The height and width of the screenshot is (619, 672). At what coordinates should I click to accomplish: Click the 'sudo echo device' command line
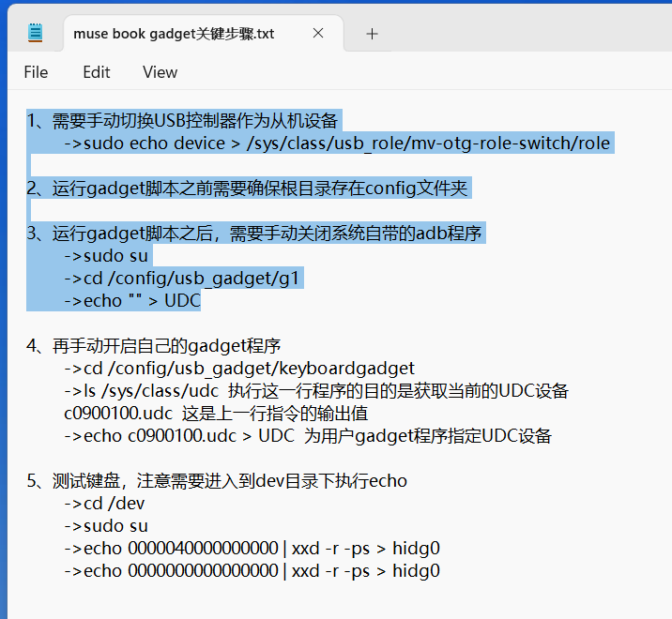point(337,143)
